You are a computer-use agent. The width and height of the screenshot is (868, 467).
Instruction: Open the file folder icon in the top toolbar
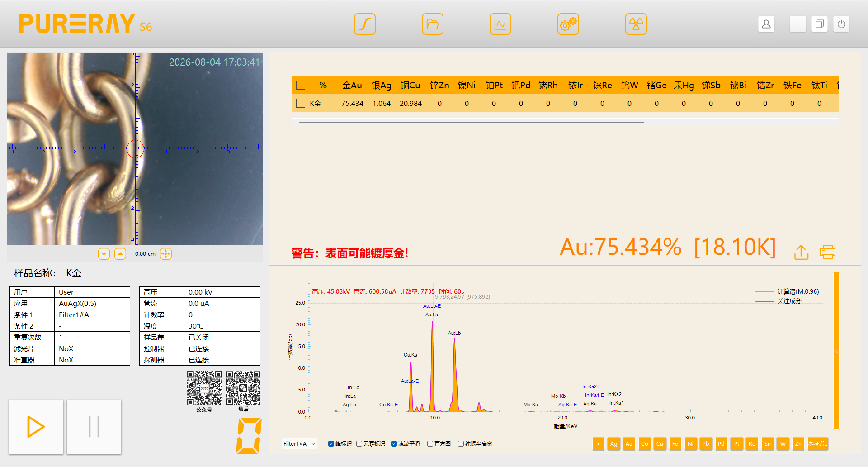[433, 24]
